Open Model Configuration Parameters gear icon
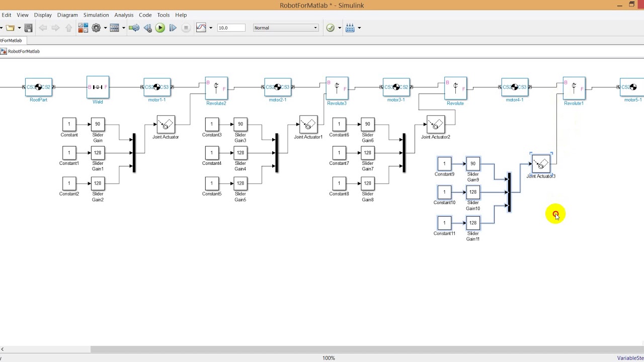644x362 pixels. 96,28
